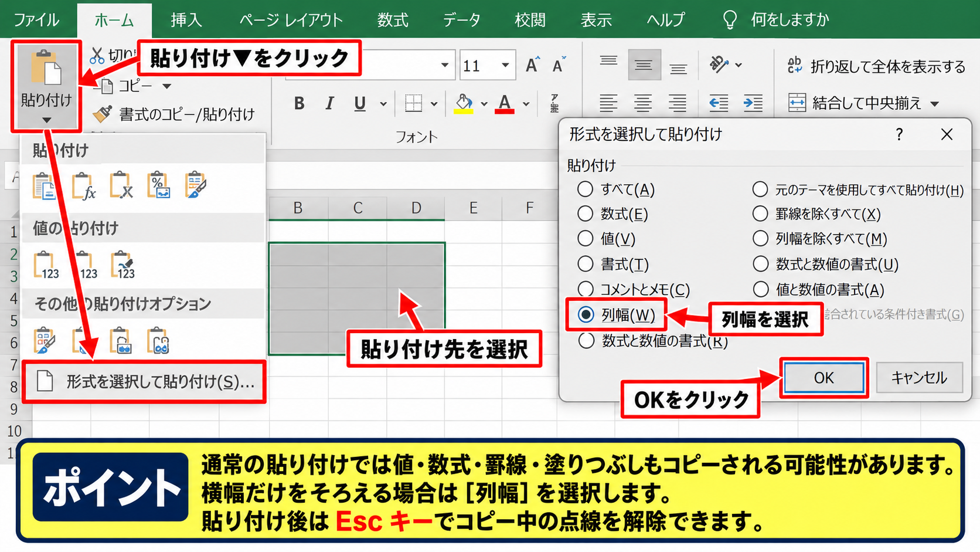Viewport: 980px width, 552px height.
Task: Select the 値(V) radio option
Action: point(585,238)
